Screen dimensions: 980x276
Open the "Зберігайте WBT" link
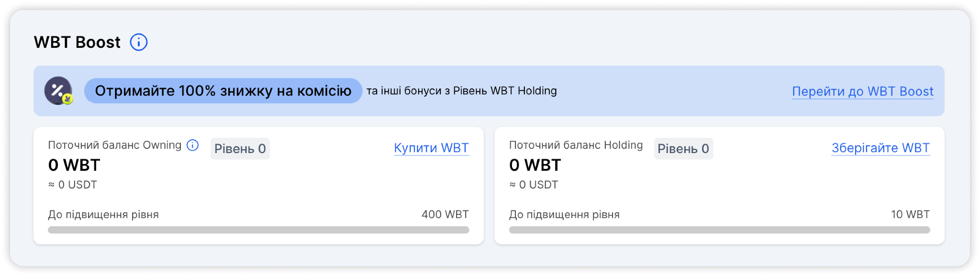(x=880, y=148)
